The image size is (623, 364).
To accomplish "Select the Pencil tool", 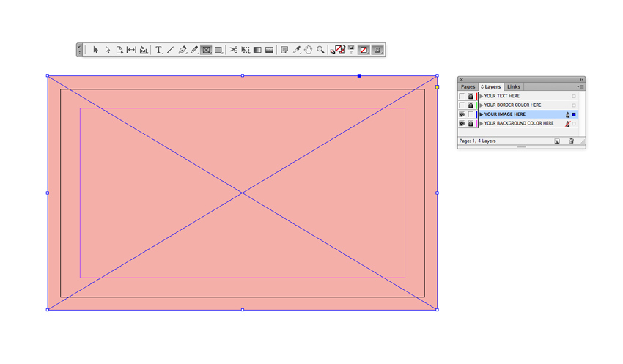I will 194,50.
